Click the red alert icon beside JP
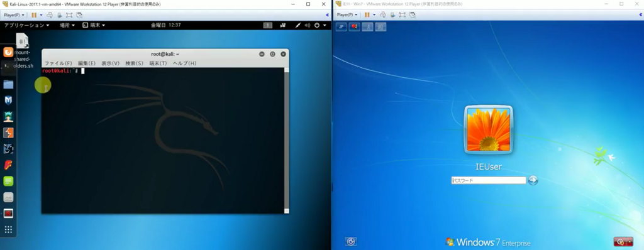 [x=355, y=27]
